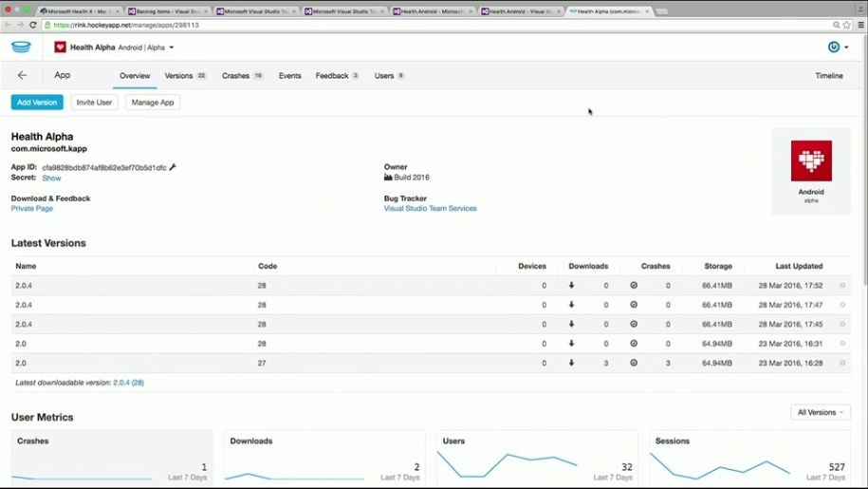The image size is (868, 489).
Task: Click status circle for row updated 17:45
Action: tap(842, 324)
